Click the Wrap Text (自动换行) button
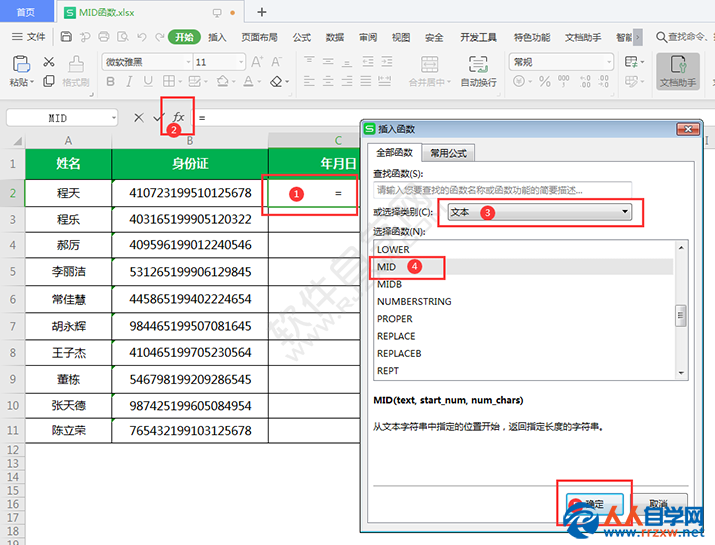The height and width of the screenshot is (545, 715). pyautogui.click(x=478, y=71)
